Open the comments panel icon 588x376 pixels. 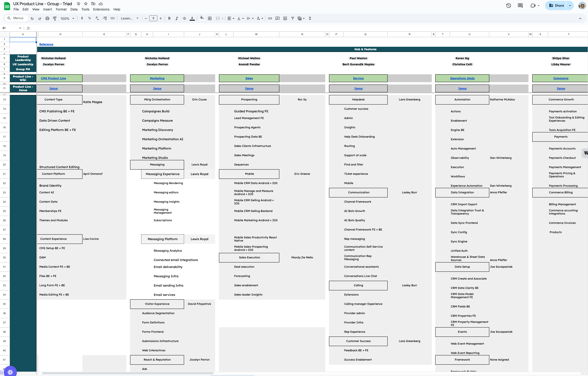[x=520, y=6]
